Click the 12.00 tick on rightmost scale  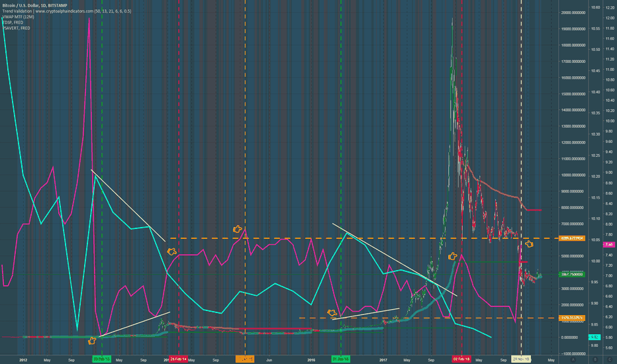(x=610, y=18)
